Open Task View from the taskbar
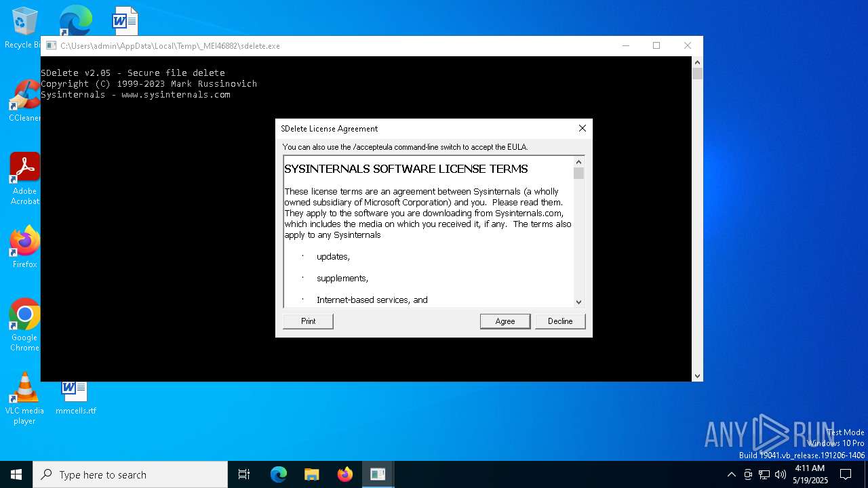Screen dimensions: 868x488 click(x=244, y=474)
